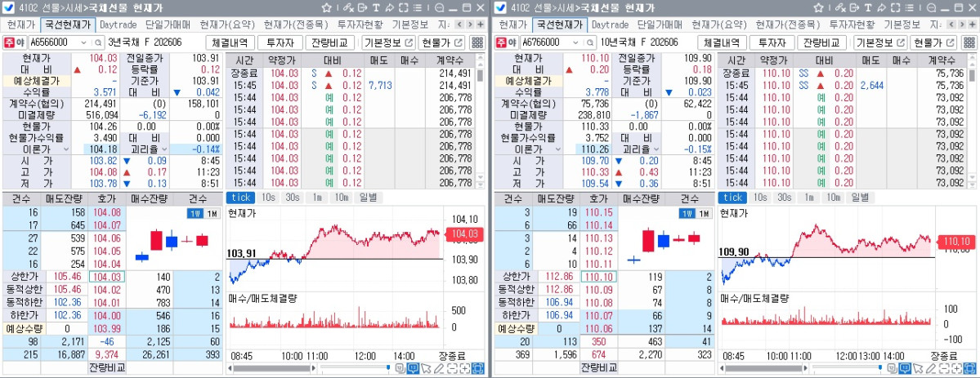
Task: Toggle the 주야 session button in right window
Action: [506, 42]
